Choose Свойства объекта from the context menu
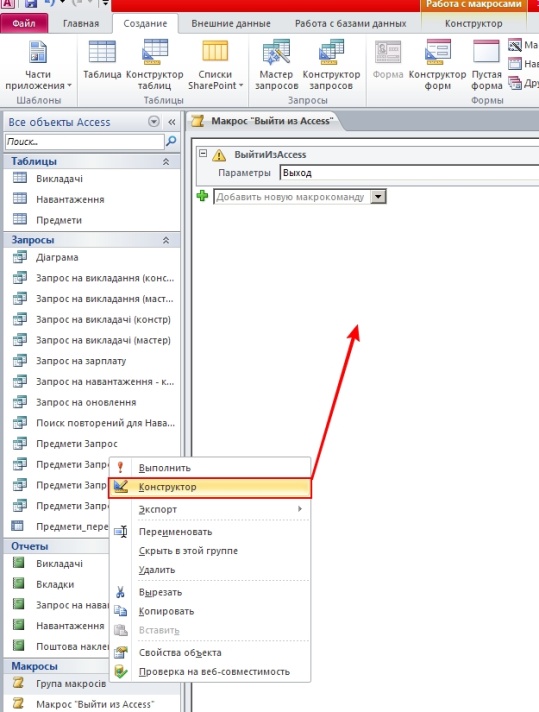Image resolution: width=539 pixels, height=712 pixels. pyautogui.click(x=210, y=653)
